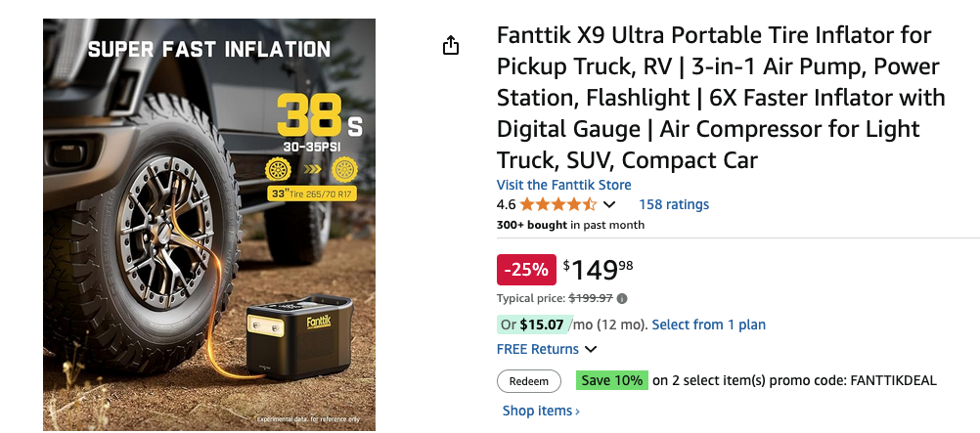Click the FREE Returns text
The height and width of the screenshot is (433, 980).
tap(537, 350)
